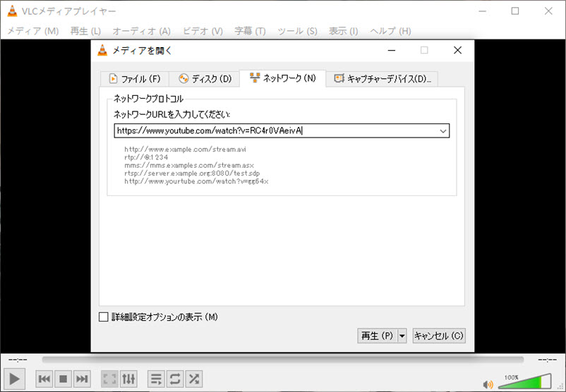Switch to the ファイル (F) tab

(x=135, y=79)
